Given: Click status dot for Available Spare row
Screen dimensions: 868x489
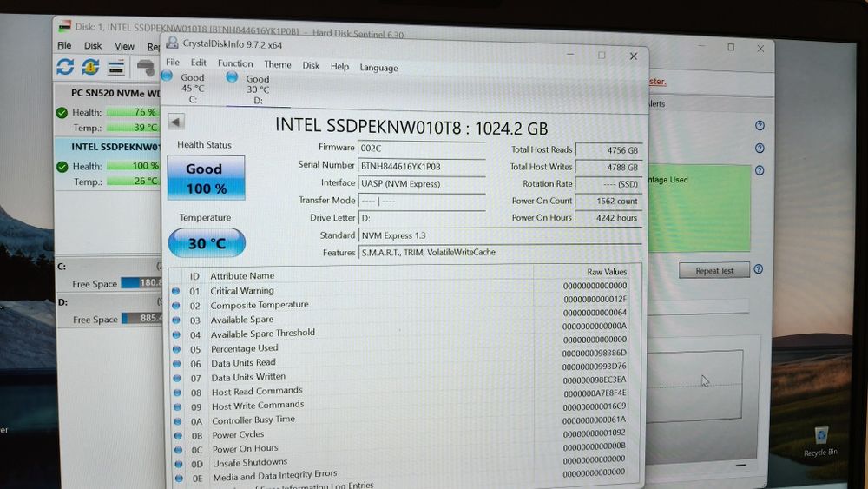Looking at the screenshot, I should coord(176,320).
